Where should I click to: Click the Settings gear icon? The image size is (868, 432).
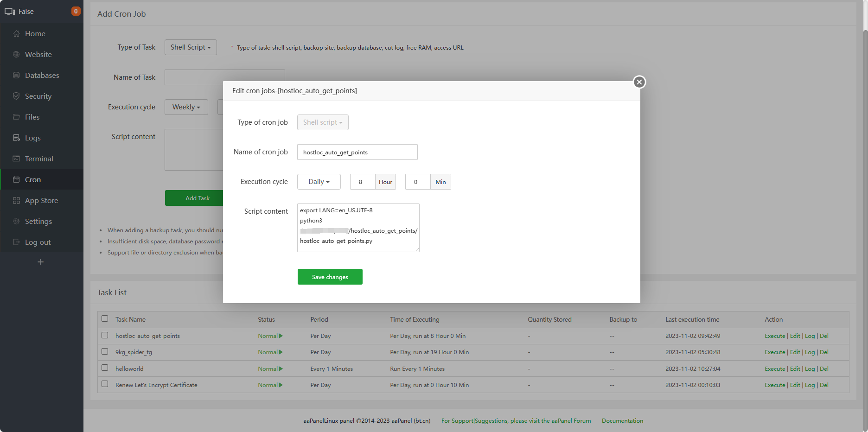tap(16, 222)
